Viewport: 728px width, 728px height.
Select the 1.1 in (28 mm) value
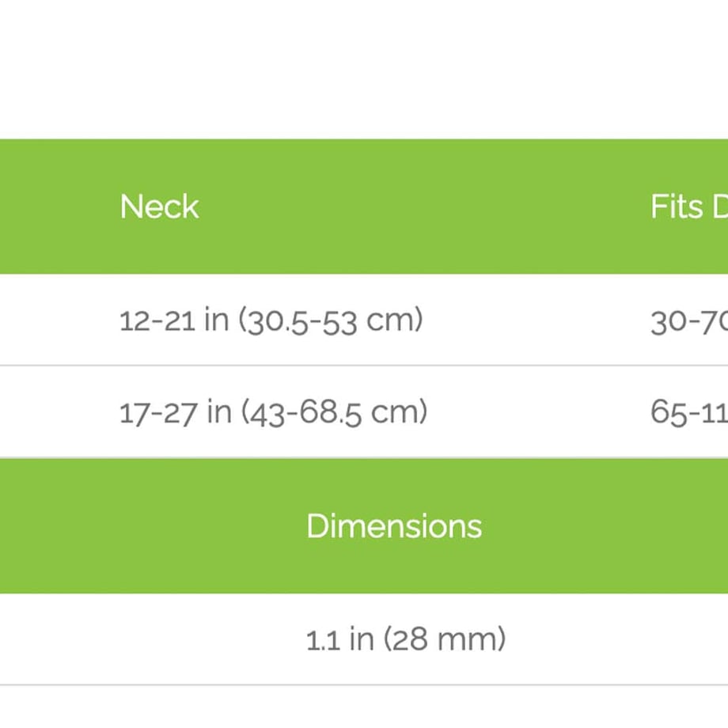(406, 639)
